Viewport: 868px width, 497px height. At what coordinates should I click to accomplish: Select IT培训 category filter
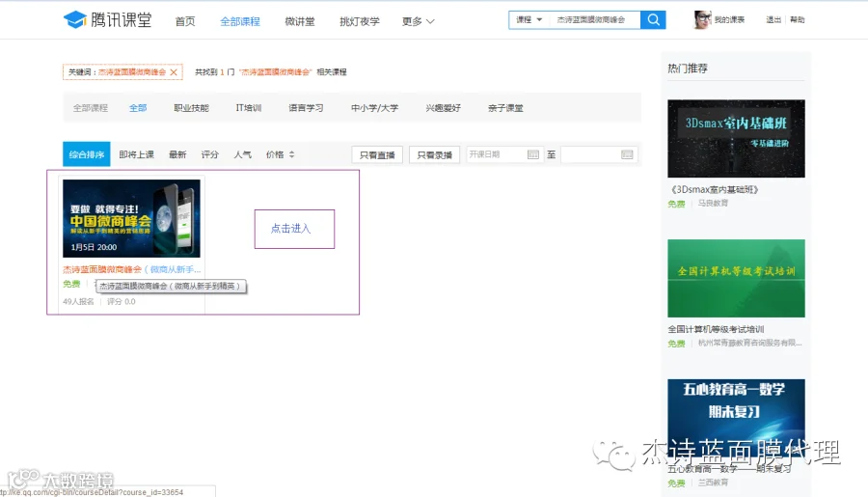249,108
